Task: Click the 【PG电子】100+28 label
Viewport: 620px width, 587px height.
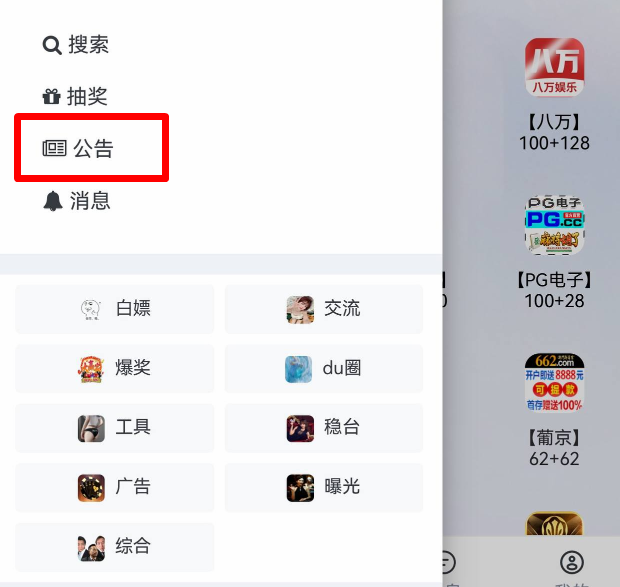Action: pyautogui.click(x=554, y=290)
